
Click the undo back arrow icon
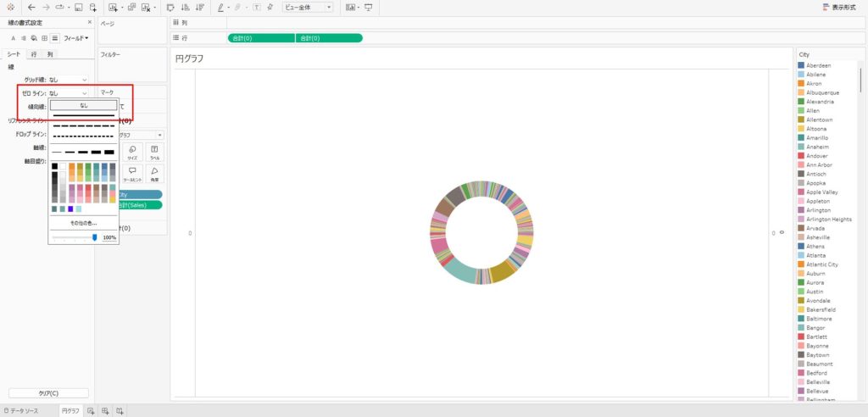coord(31,7)
